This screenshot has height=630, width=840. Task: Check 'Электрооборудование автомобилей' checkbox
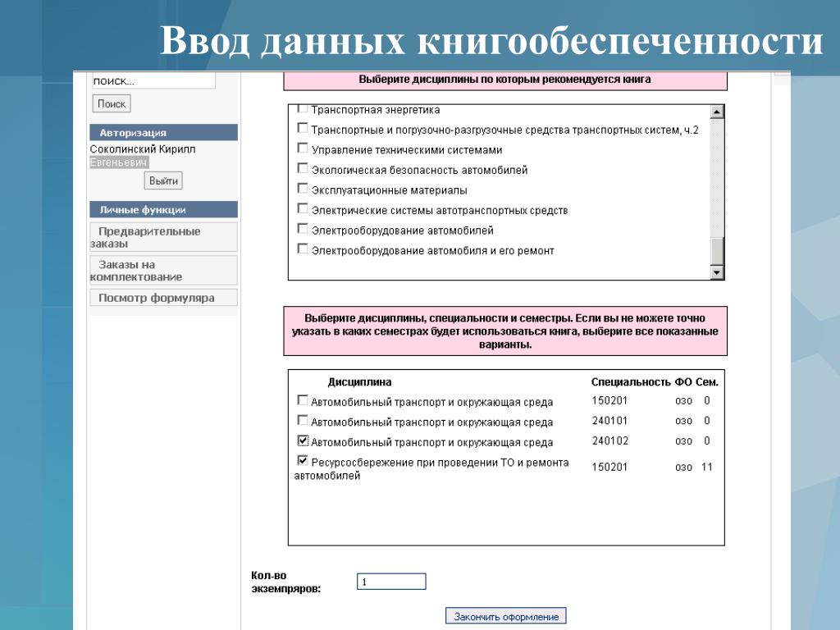[x=302, y=229]
